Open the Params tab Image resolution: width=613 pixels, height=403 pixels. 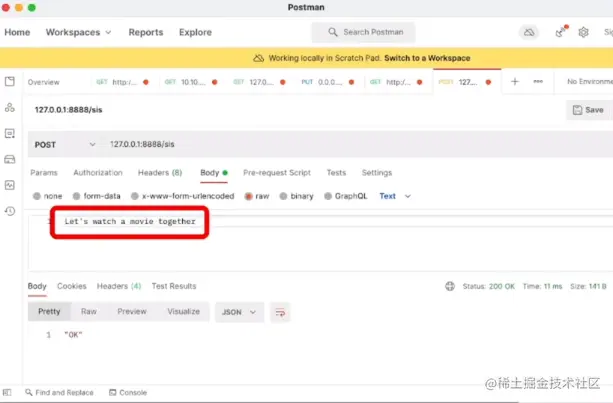(44, 173)
